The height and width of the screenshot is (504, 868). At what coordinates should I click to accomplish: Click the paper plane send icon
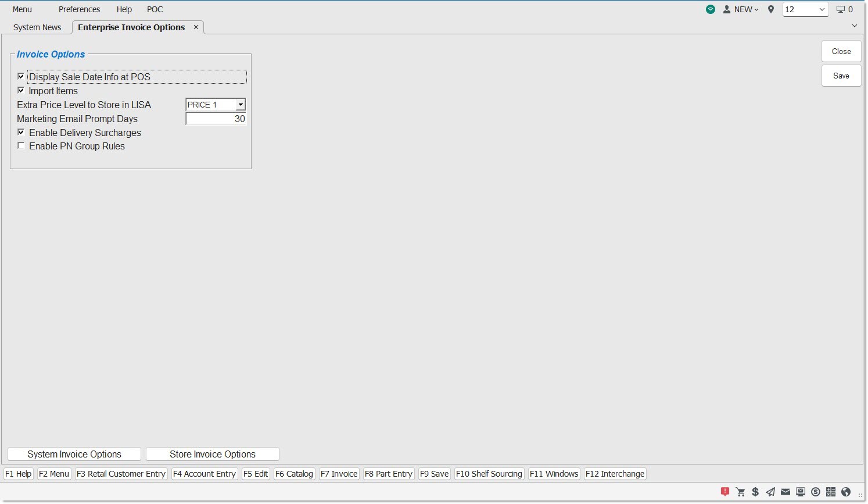click(x=770, y=492)
